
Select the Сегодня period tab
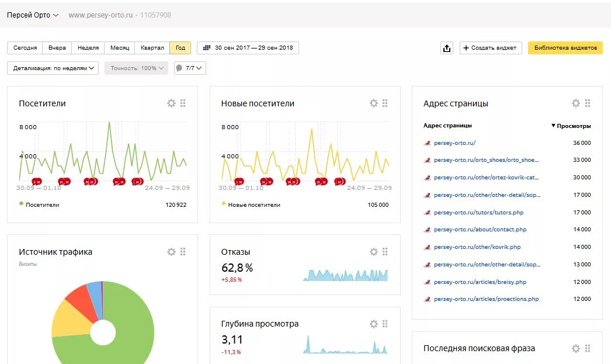(x=25, y=48)
